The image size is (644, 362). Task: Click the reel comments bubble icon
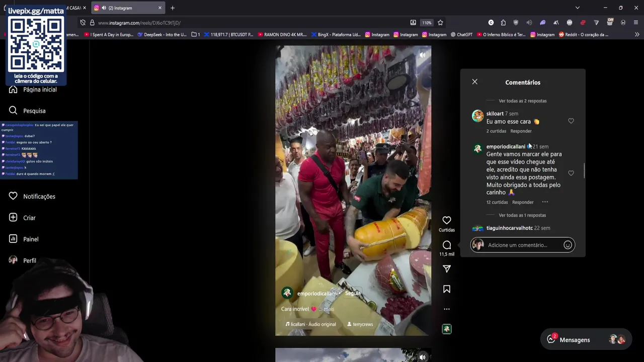[447, 245]
